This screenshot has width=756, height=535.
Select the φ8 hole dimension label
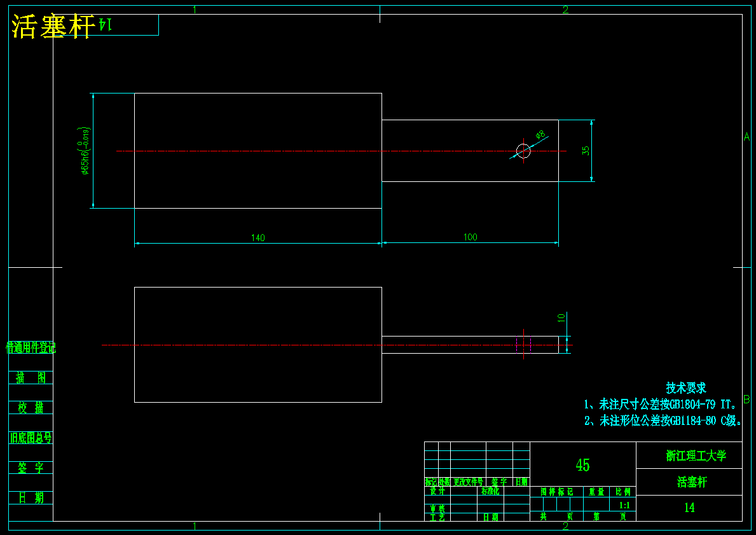(x=540, y=135)
